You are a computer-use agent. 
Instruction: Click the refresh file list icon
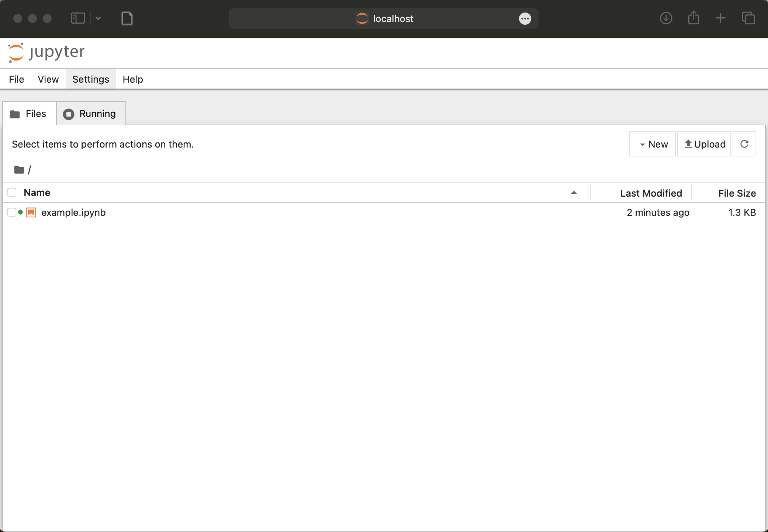click(744, 144)
